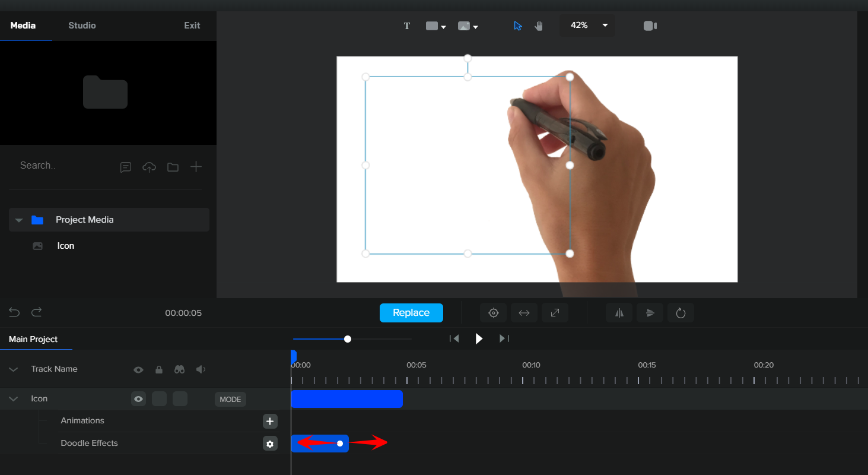Click the expand to fullscreen icon

pos(555,313)
